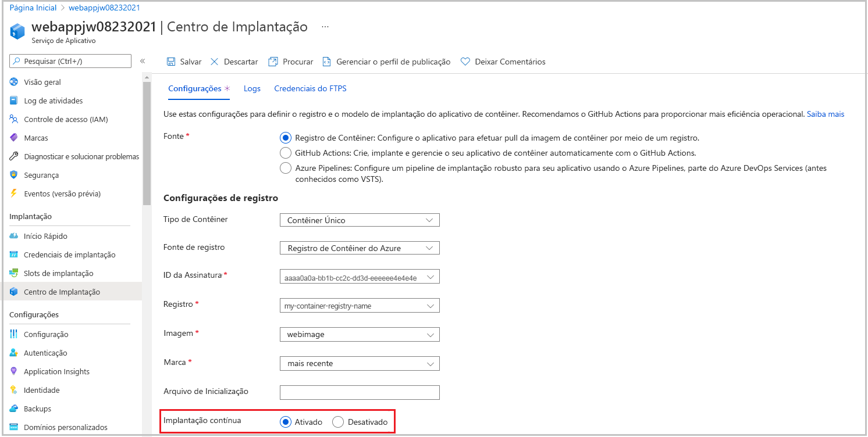868x437 pixels.
Task: Click the Credenciais de implantação icon
Action: pyautogui.click(x=14, y=255)
